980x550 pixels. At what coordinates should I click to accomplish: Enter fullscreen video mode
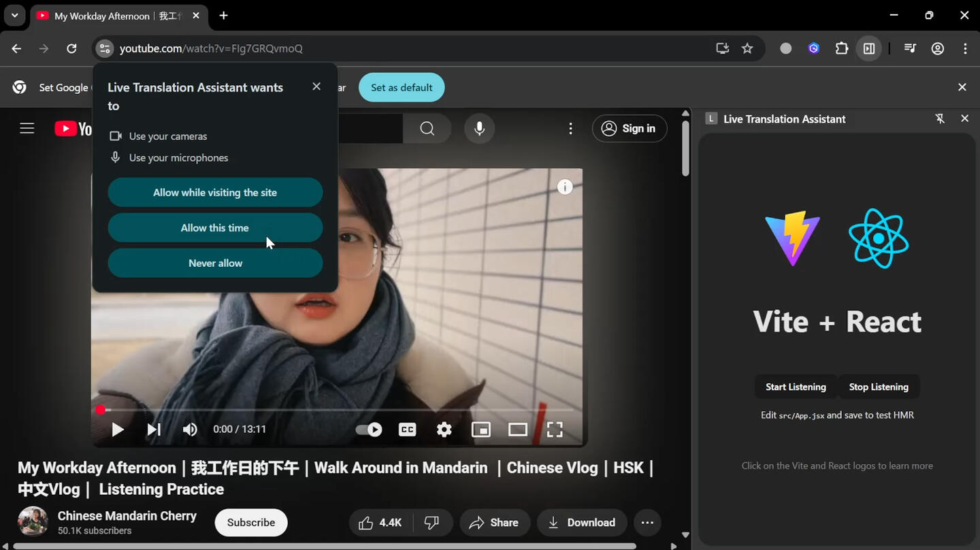coord(555,430)
